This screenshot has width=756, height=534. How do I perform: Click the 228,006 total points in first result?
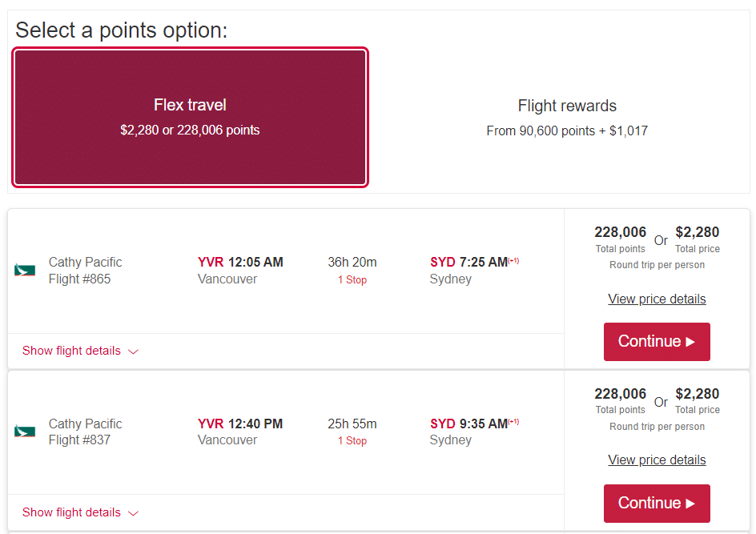coord(620,232)
